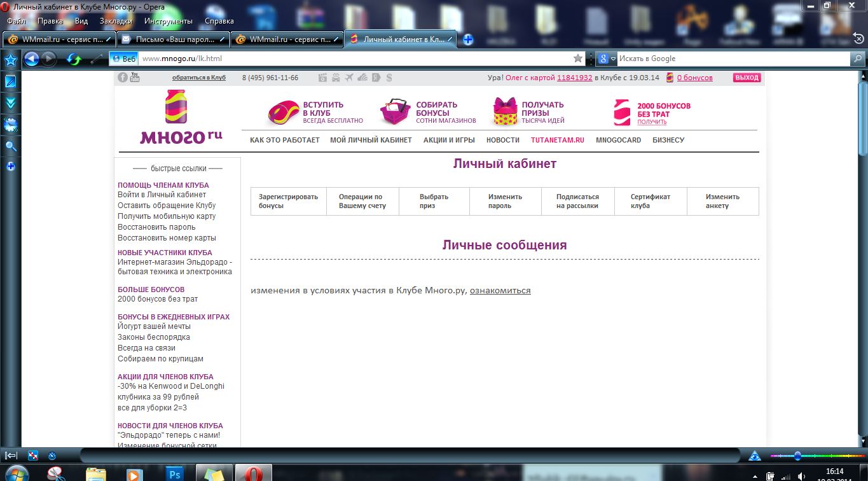Open the Правка menu
Image resolution: width=868 pixels, height=481 pixels.
pyautogui.click(x=50, y=21)
